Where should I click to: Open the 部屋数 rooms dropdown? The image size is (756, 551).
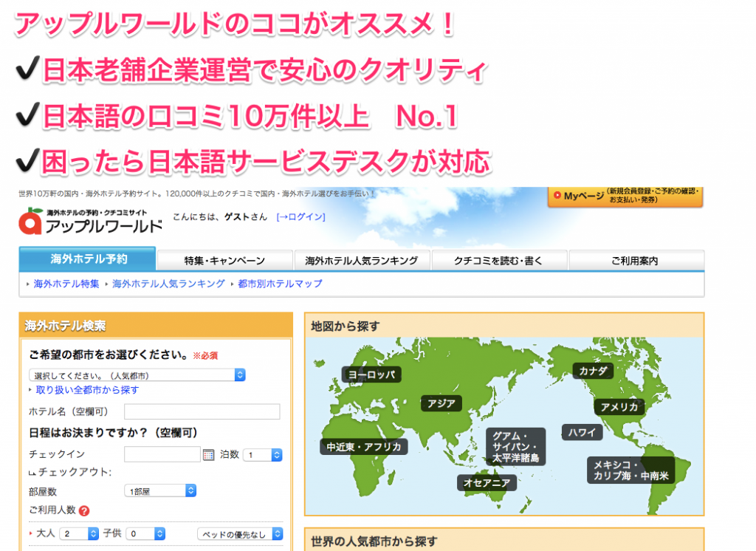[x=160, y=491]
